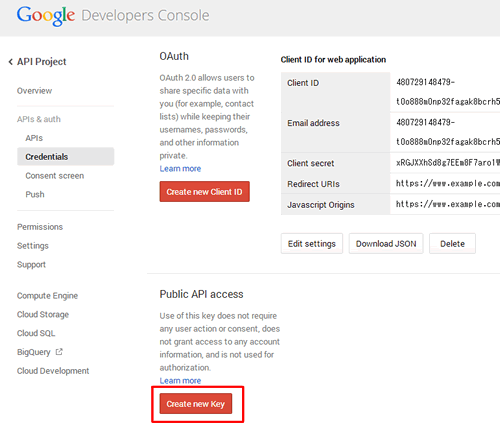The height and width of the screenshot is (442, 500).
Task: Select Credentials in sidebar
Action: pos(66,157)
